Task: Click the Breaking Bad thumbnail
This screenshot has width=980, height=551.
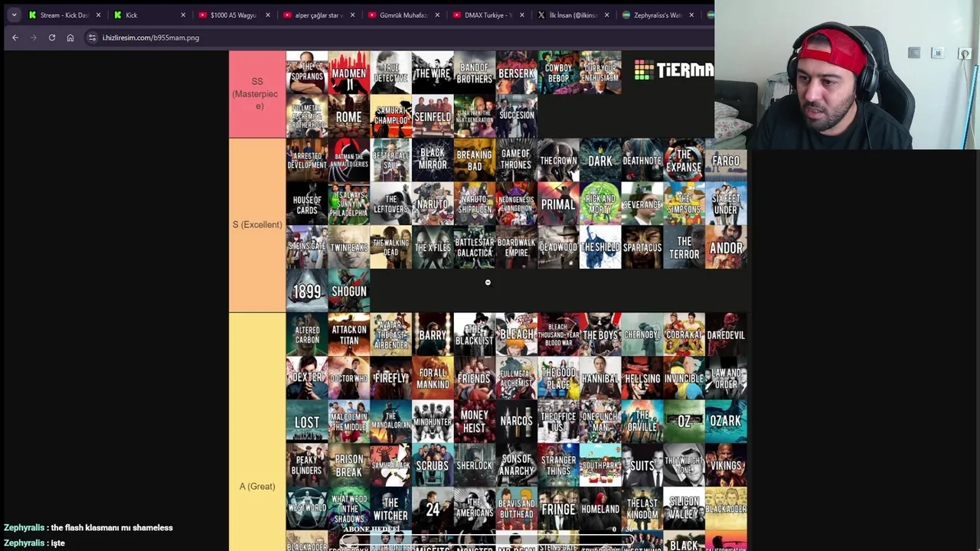Action: point(475,160)
